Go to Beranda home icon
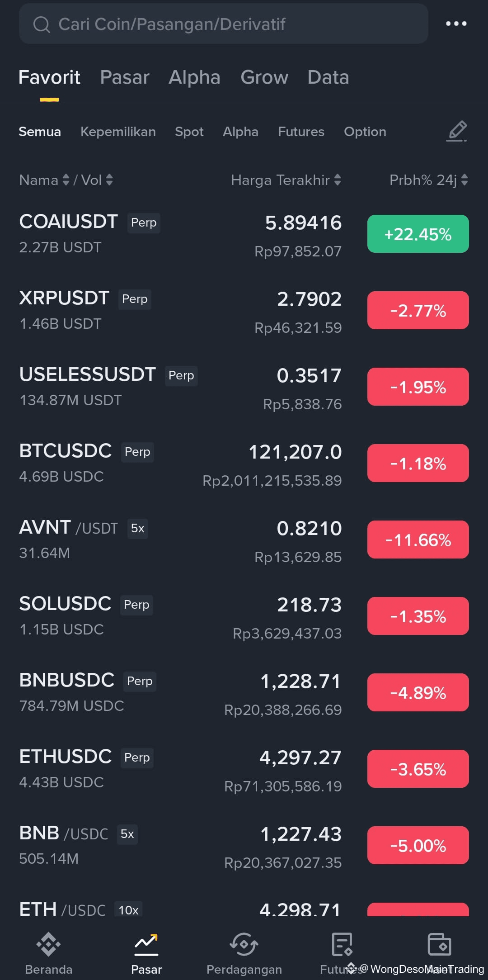Screen dimensions: 488x980 click(48, 944)
